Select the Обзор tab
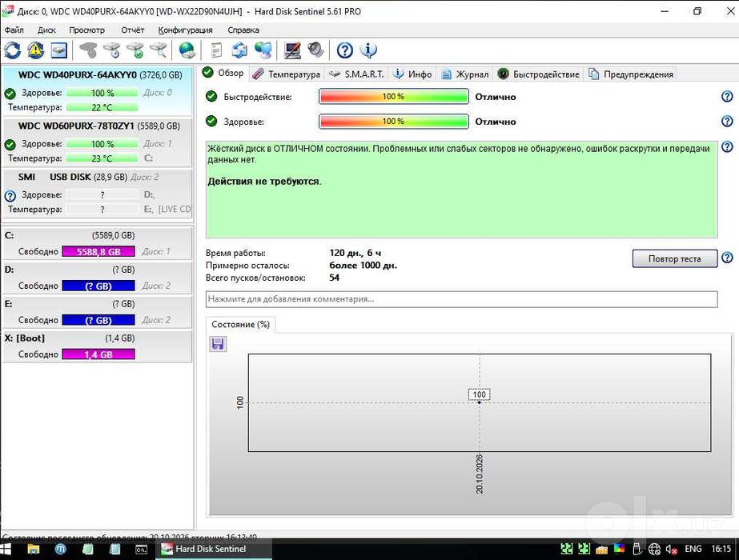 tap(223, 73)
